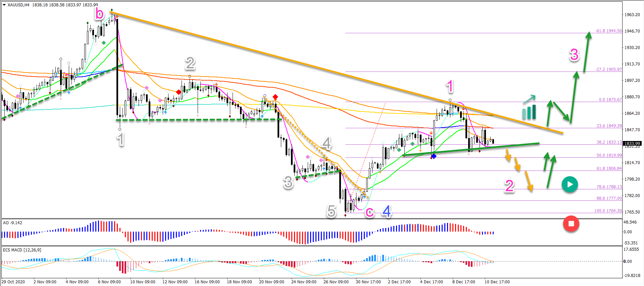The width and height of the screenshot is (644, 286).
Task: Click the -61.8 1944.50 Fibonacci level label
Action: coord(608,31)
